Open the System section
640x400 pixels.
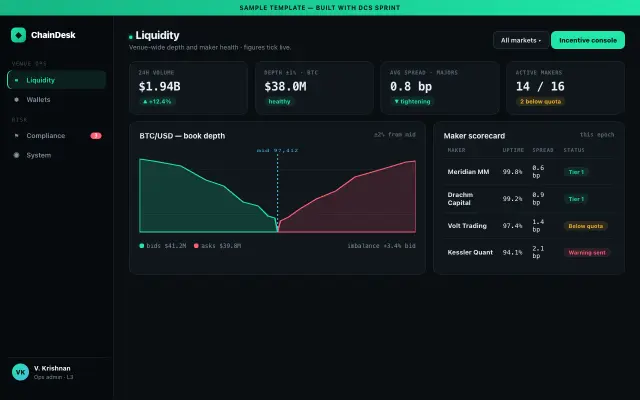pos(57,155)
